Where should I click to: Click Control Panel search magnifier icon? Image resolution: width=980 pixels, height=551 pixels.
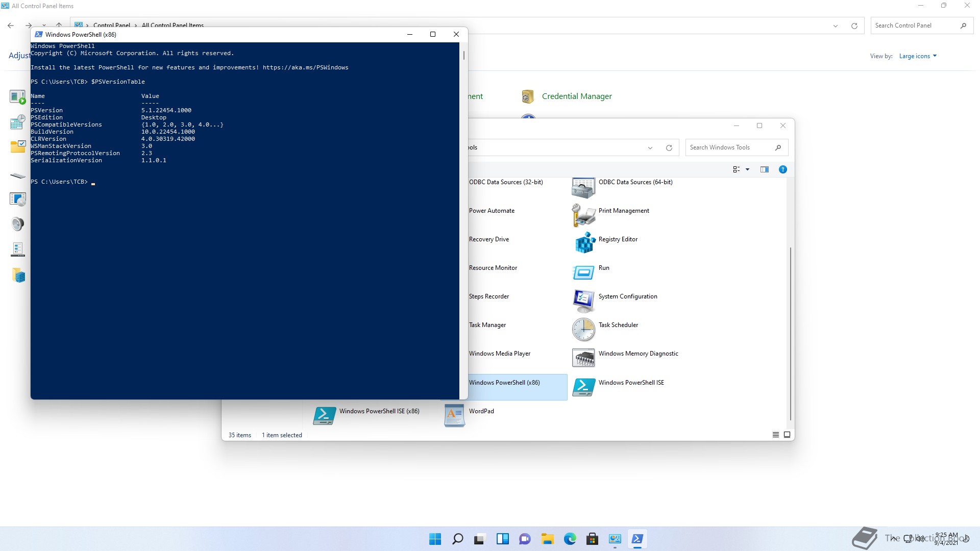click(963, 26)
